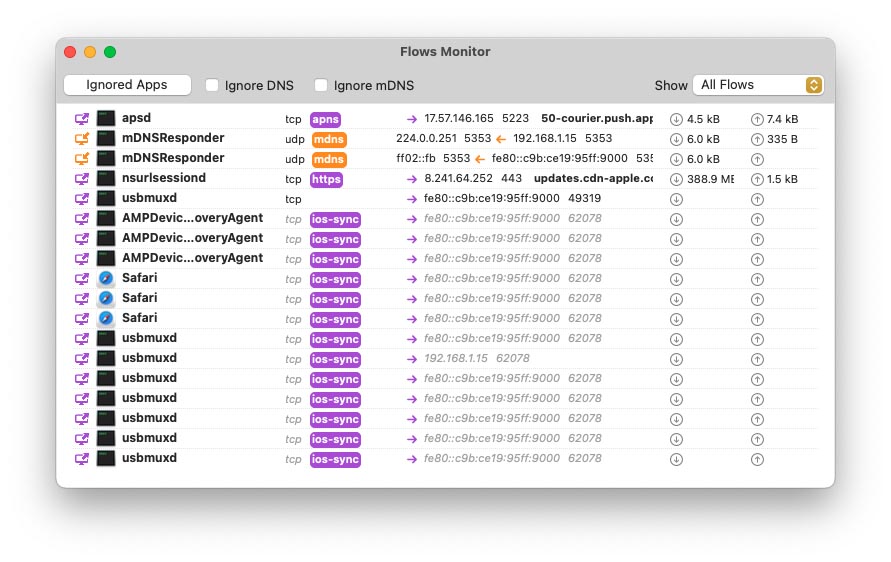Click the orange flow icon for the ff02::fb row
891x562 pixels.
click(x=82, y=159)
